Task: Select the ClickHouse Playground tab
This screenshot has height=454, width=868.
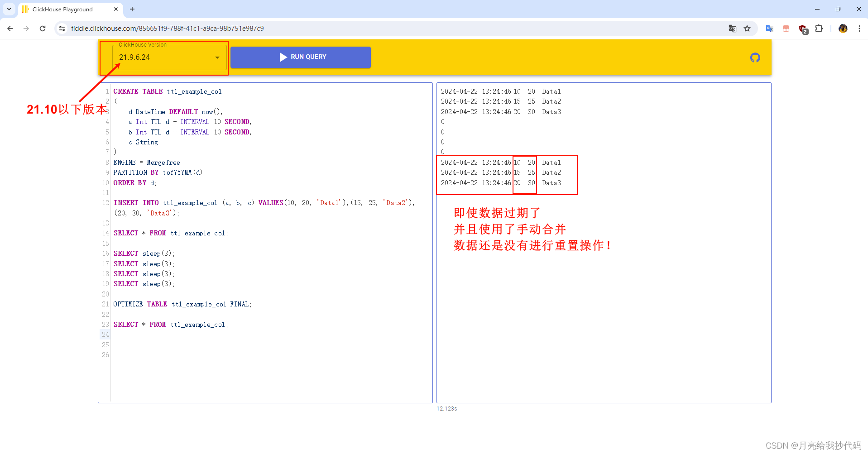Action: pos(70,9)
